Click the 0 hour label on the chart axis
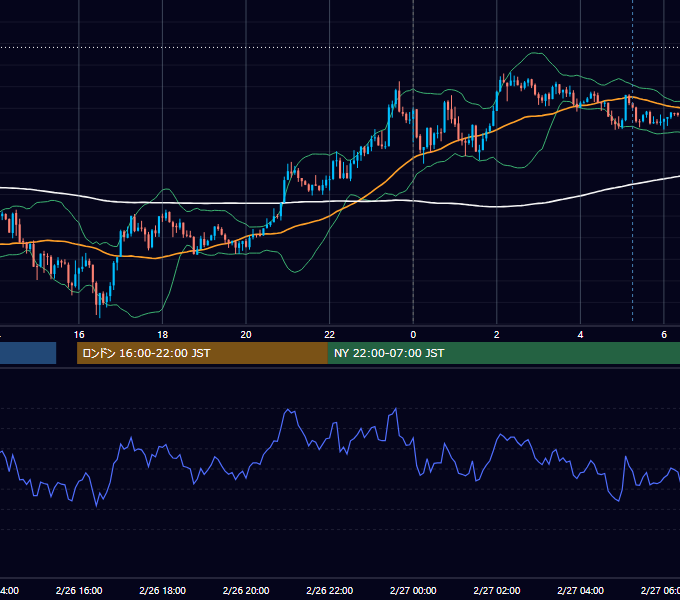 point(413,335)
